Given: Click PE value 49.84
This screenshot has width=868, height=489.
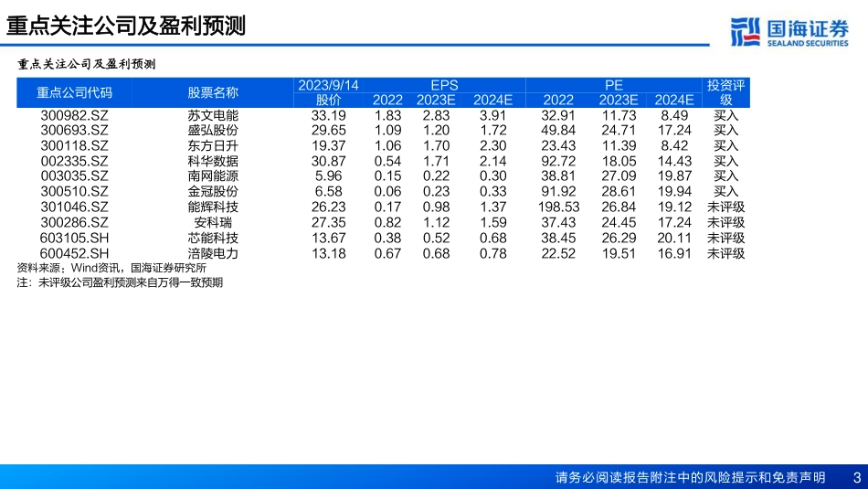Looking at the screenshot, I should [x=558, y=130].
